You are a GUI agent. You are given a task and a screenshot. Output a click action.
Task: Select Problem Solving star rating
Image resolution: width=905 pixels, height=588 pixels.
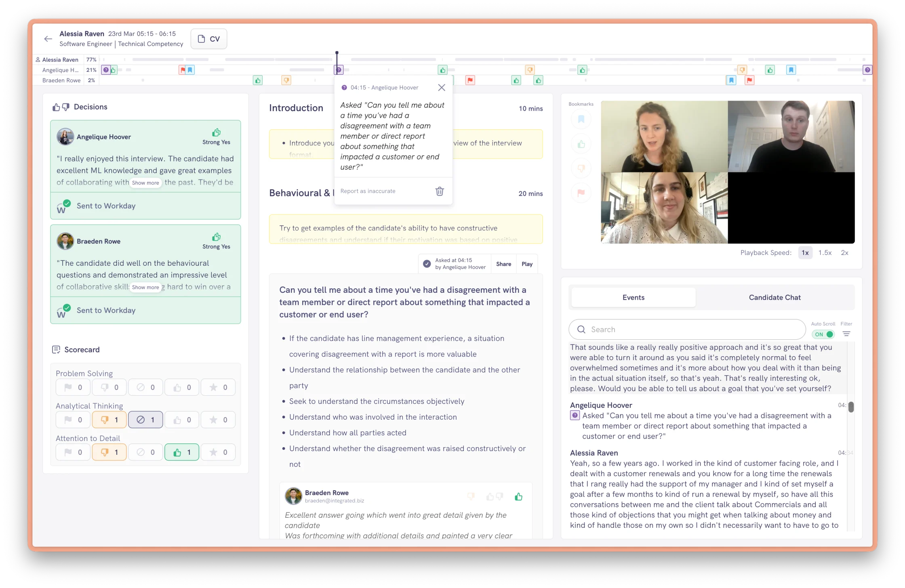(x=218, y=387)
